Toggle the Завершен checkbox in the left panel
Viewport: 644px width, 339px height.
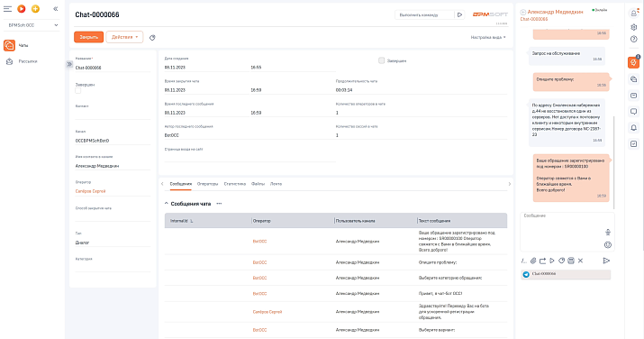(78, 90)
